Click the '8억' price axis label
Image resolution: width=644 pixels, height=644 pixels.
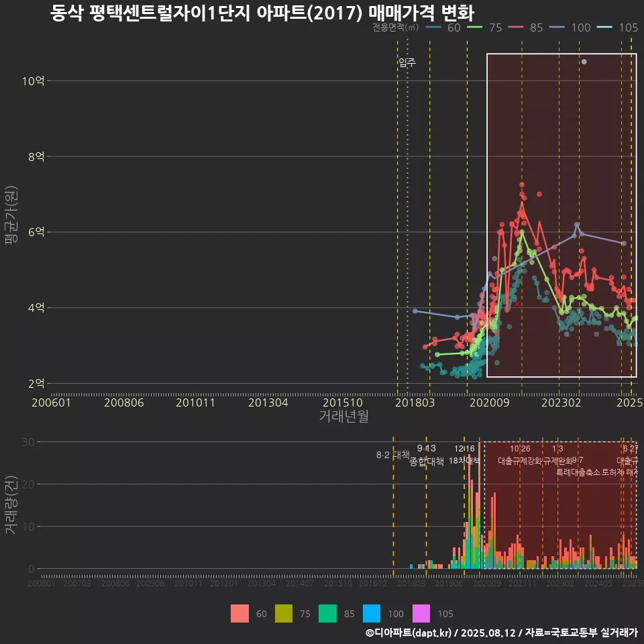(x=36, y=156)
